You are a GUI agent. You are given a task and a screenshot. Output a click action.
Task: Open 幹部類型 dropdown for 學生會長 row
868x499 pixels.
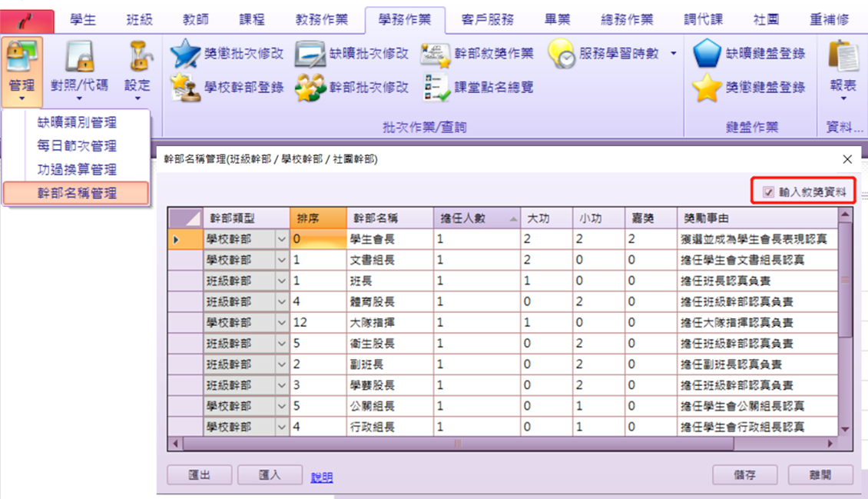(x=282, y=239)
